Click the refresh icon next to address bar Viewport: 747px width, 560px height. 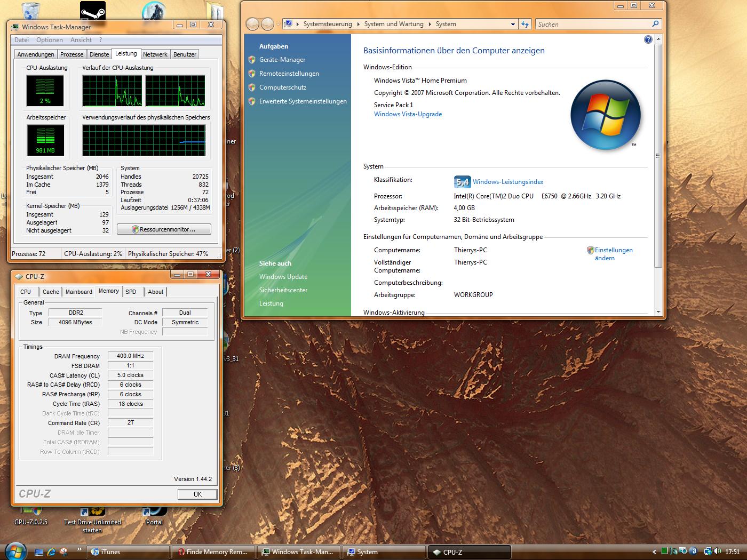point(525,24)
